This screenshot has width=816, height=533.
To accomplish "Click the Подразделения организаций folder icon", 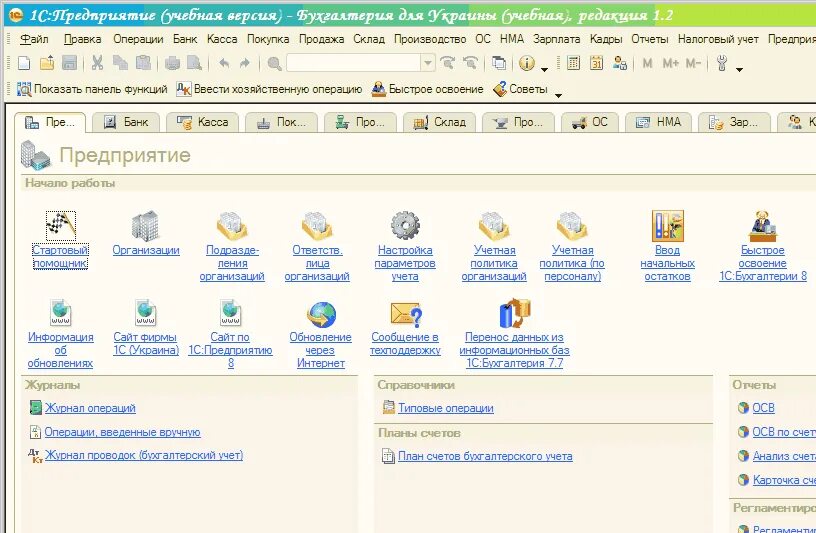I will tap(232, 225).
